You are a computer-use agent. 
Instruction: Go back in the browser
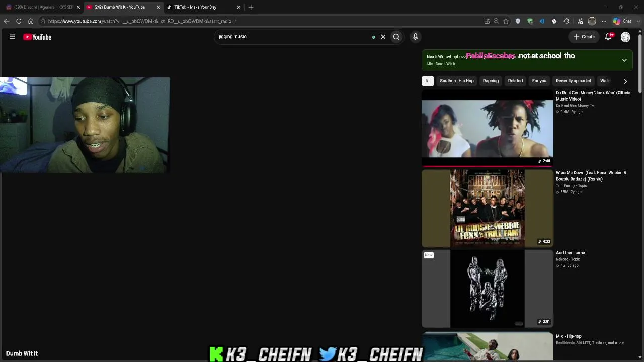pos(7,21)
